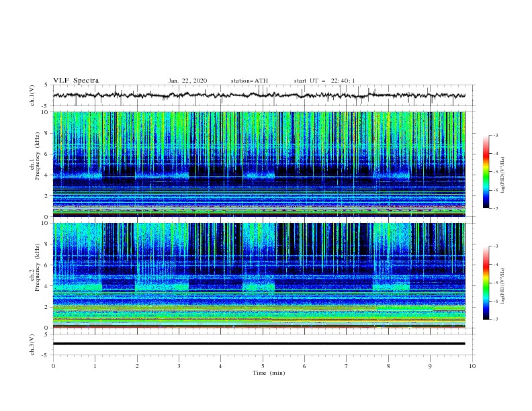Click the "VLF Spectra" title text

point(76,81)
